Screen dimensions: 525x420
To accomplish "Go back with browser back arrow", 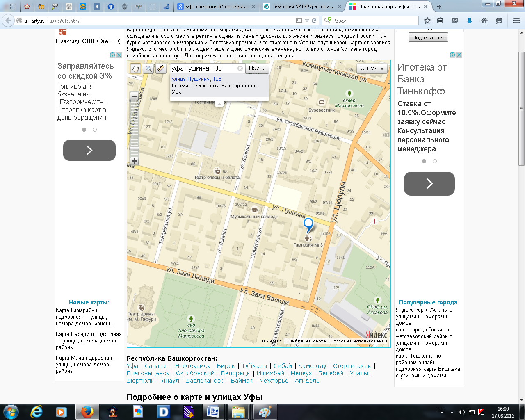I will 8,21.
